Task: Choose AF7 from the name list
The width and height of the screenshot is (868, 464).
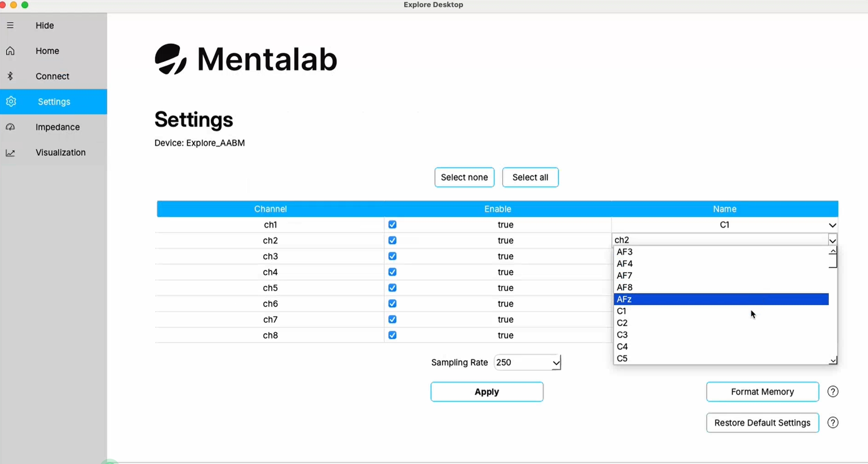Action: 721,276
